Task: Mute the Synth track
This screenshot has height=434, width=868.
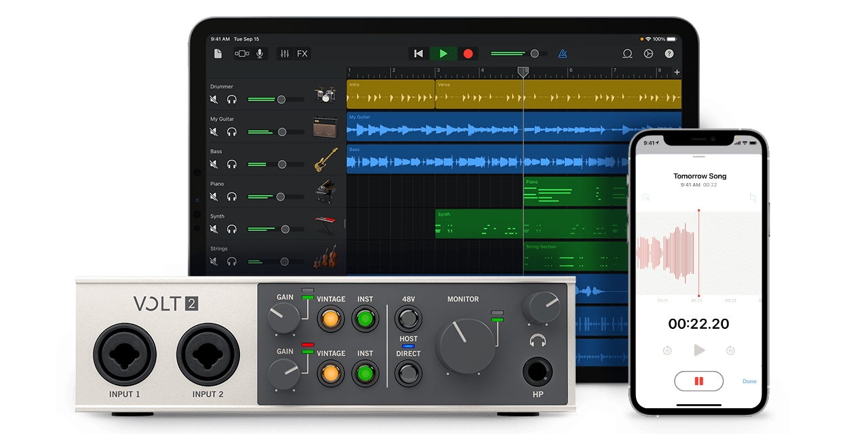Action: [x=214, y=229]
